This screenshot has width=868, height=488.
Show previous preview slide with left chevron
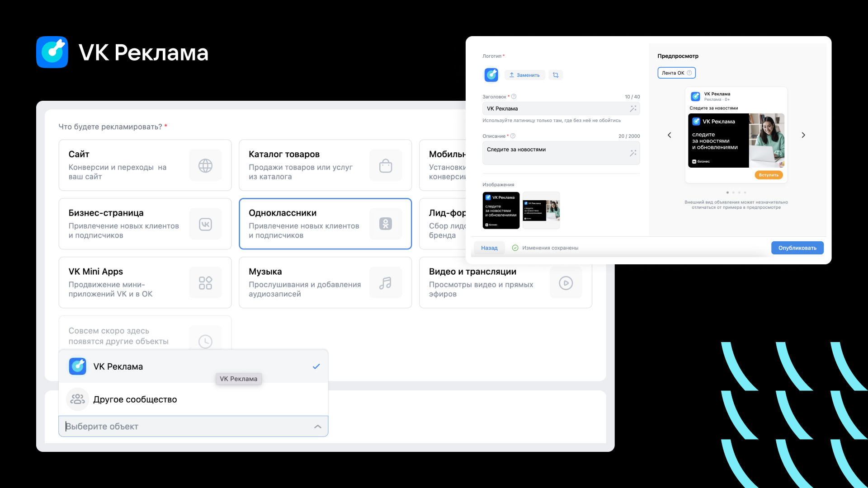tap(670, 135)
